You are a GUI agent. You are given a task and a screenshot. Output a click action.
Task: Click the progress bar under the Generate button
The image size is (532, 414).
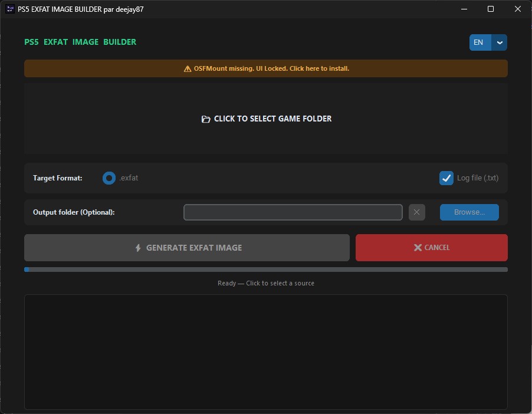(x=265, y=270)
